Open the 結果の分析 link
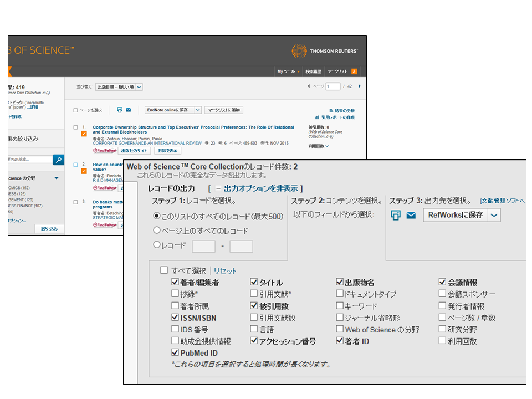Image resolution: width=532 pixels, height=399 pixels. point(342,111)
